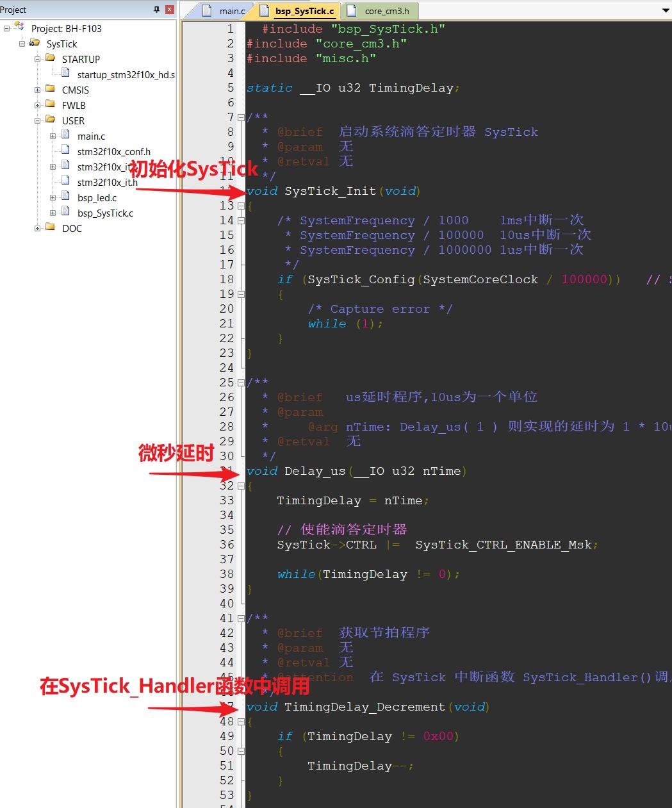Click the bsp_led.c file icon
Viewport: 672px width, 808px height.
67,197
